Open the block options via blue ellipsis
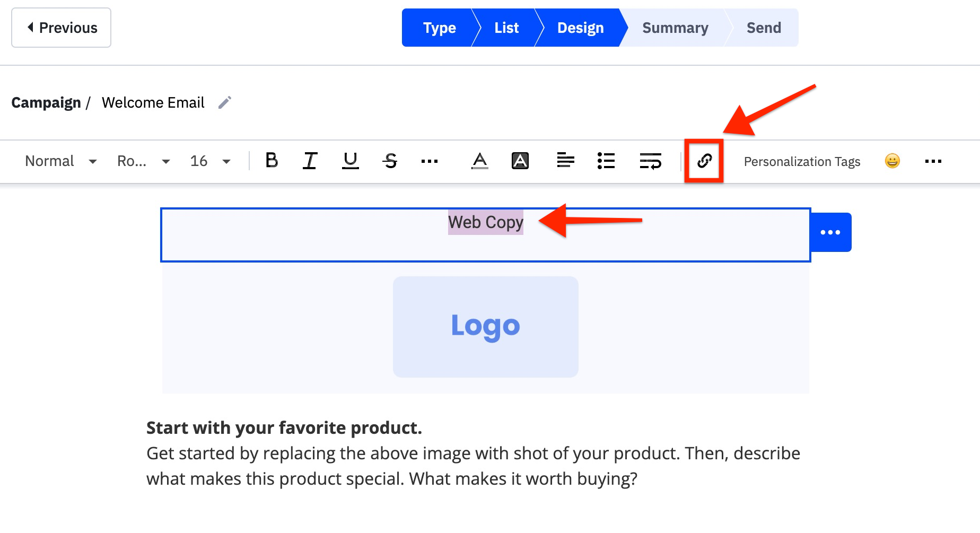The image size is (980, 533). 830,232
